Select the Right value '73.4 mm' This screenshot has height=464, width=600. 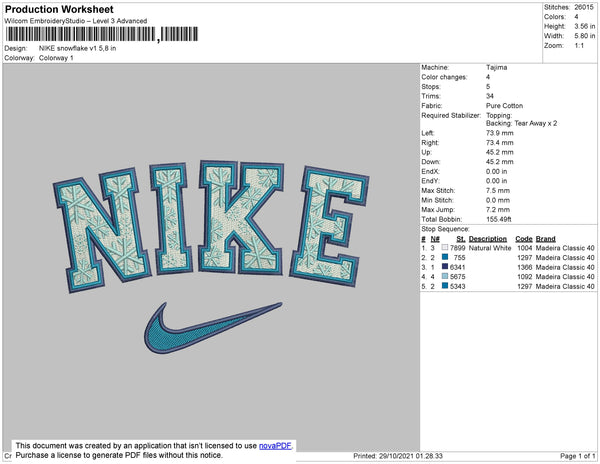500,143
